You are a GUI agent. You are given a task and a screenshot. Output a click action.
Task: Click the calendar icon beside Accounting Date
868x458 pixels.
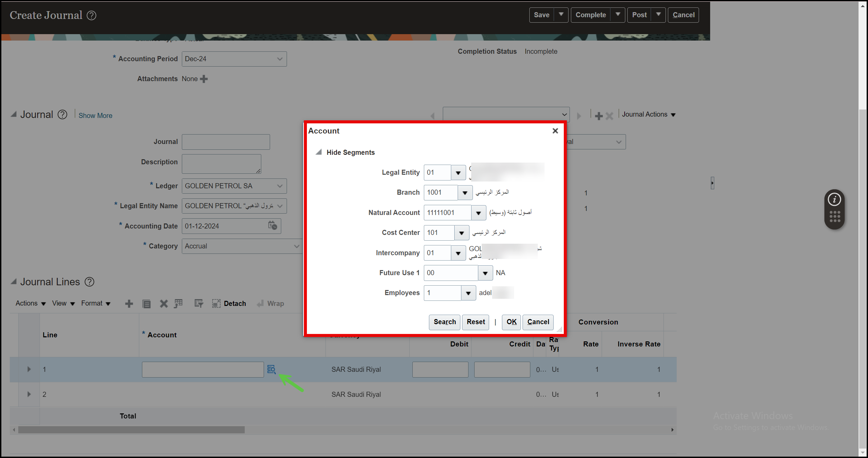272,226
